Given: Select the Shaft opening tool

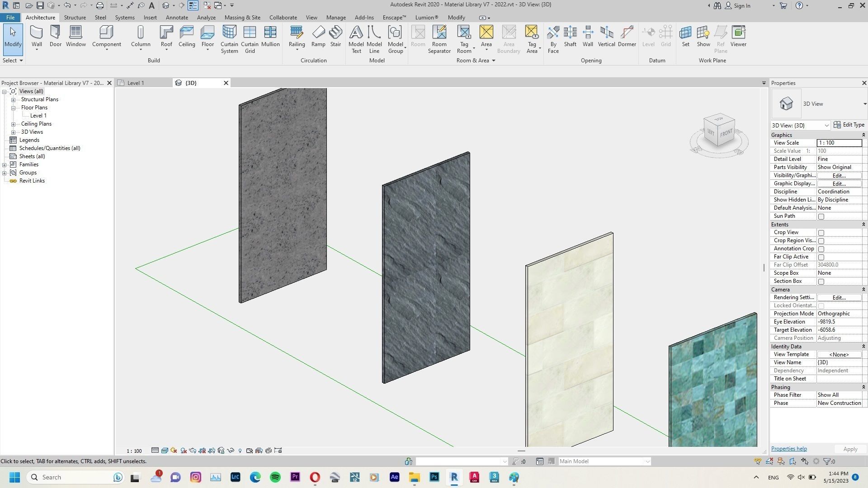Looking at the screenshot, I should click(570, 36).
